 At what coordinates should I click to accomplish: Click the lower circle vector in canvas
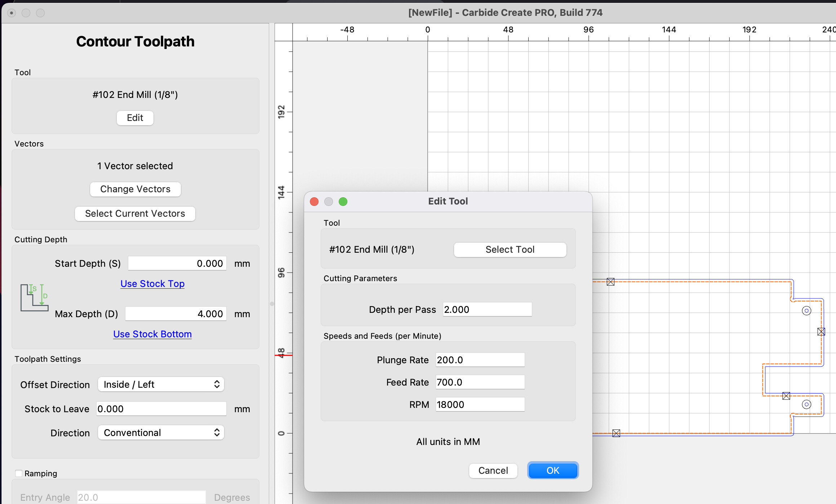[806, 404]
